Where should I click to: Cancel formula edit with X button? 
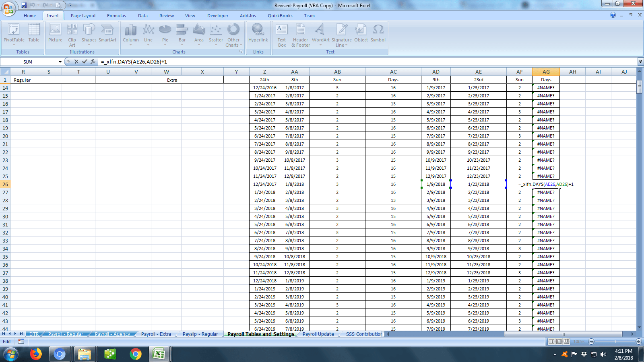click(76, 62)
